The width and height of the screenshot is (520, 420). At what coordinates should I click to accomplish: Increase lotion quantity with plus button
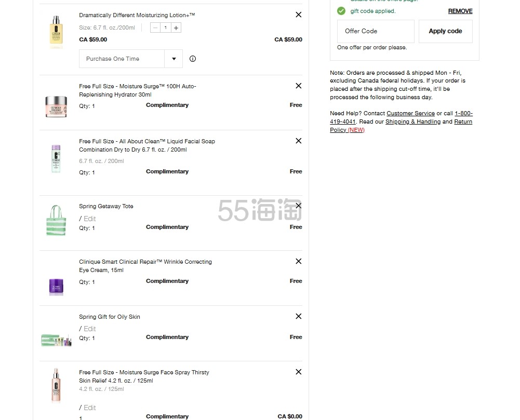pos(176,28)
